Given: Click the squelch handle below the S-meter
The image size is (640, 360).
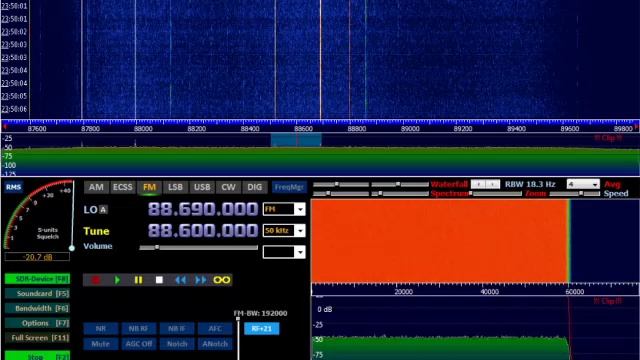Looking at the screenshot, I should click(x=72, y=248).
